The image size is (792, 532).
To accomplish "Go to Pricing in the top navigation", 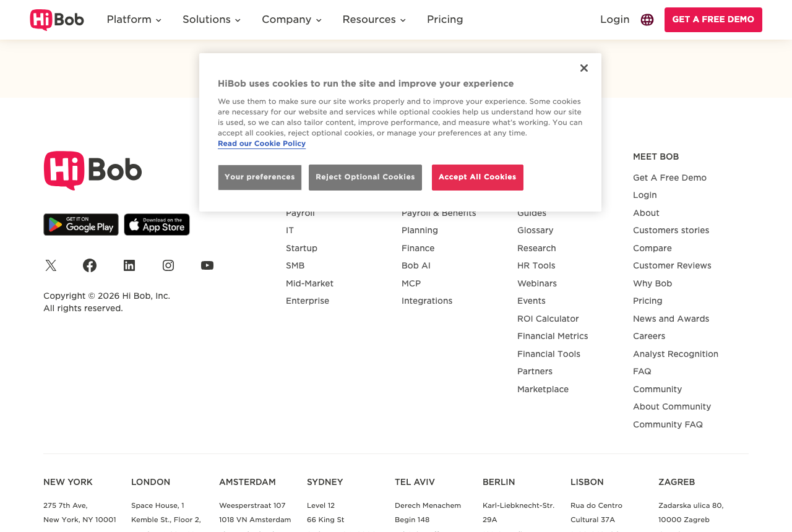I will 445,20.
